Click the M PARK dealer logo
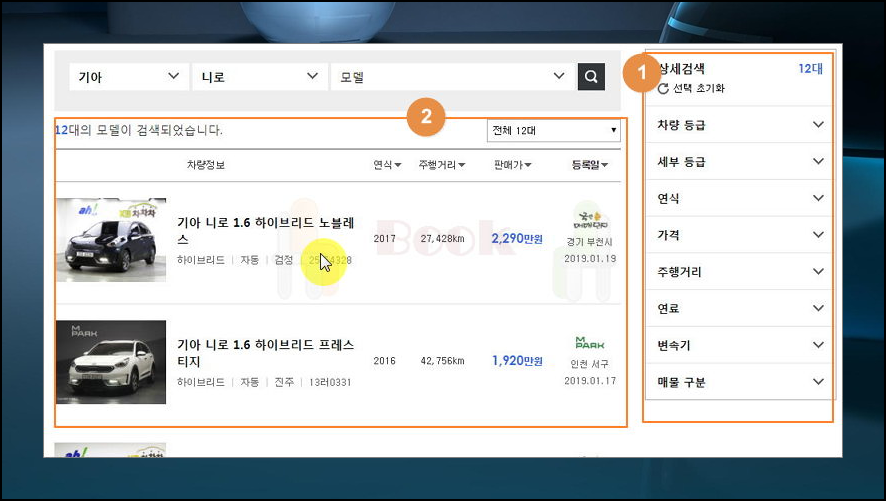886x501 pixels. [589, 342]
